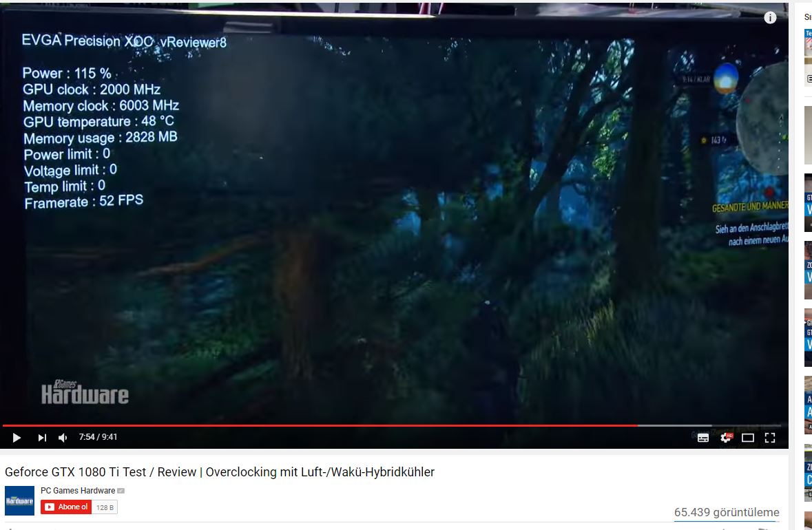This screenshot has width=812, height=530.
Task: Subscribe with the Abone ol button
Action: 66,507
